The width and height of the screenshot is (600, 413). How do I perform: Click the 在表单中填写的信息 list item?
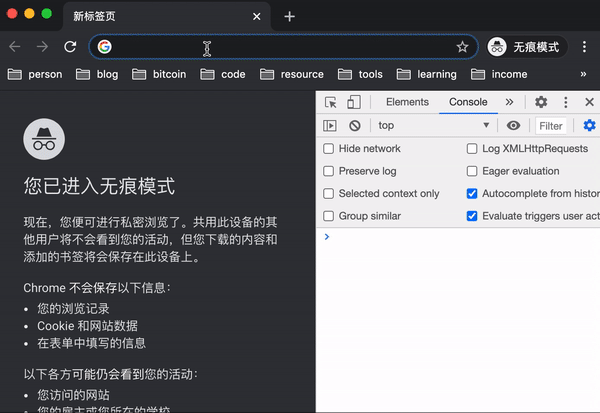(91, 343)
